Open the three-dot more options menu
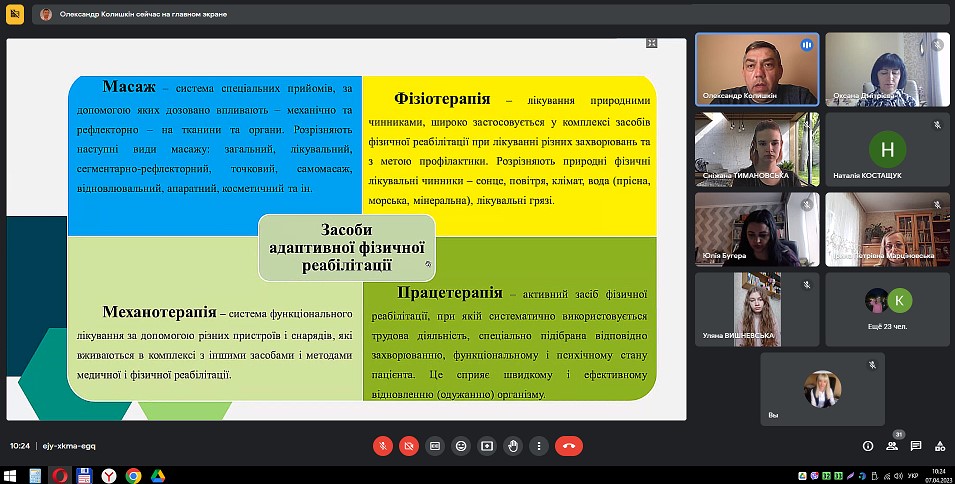 539,446
